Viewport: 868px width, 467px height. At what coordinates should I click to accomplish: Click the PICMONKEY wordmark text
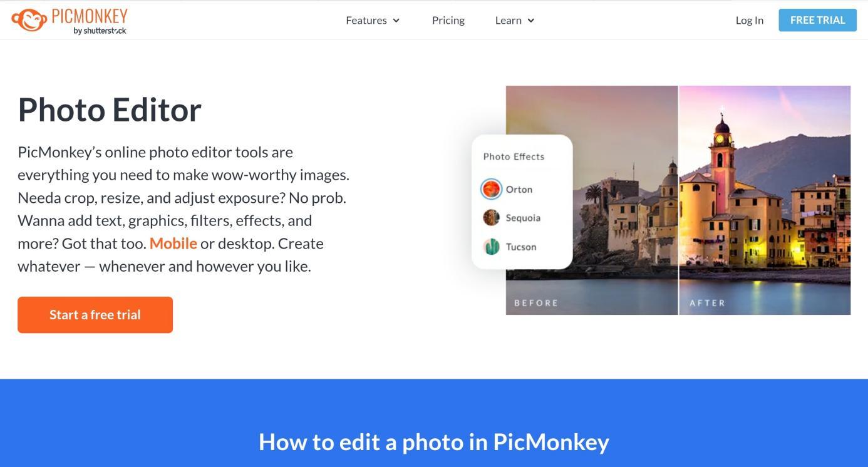click(x=90, y=16)
